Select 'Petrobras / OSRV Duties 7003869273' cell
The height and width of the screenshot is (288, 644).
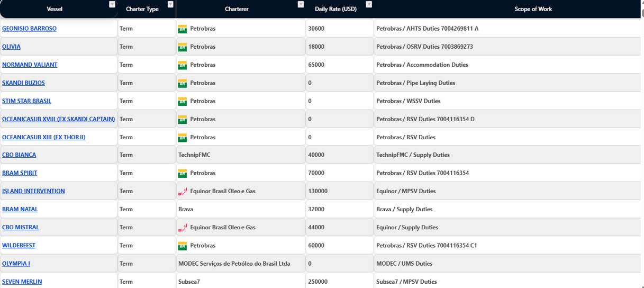[x=509, y=47]
